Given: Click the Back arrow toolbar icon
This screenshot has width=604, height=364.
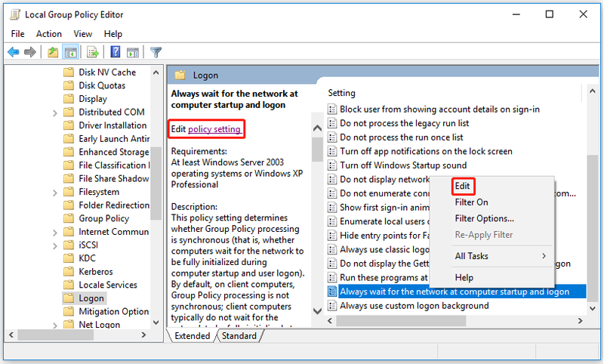Looking at the screenshot, I should (14, 51).
